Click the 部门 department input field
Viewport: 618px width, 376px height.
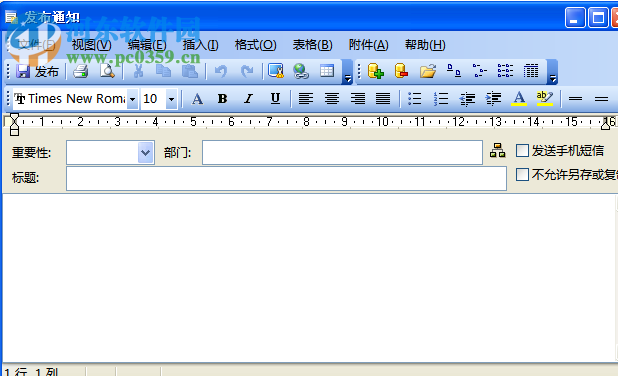point(342,153)
